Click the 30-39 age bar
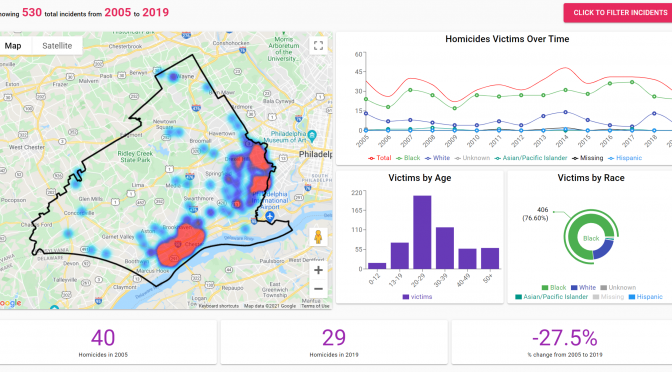The image size is (672, 372). pos(445,248)
